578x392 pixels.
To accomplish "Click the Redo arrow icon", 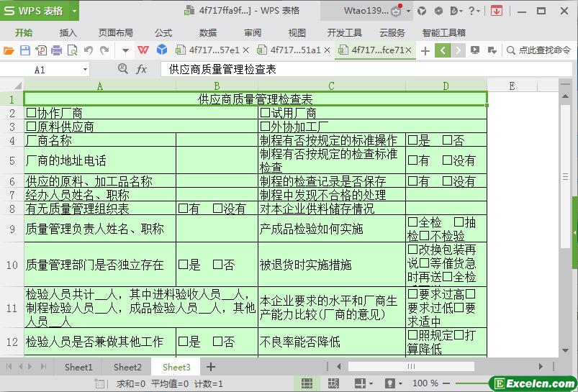I will click(x=104, y=50).
